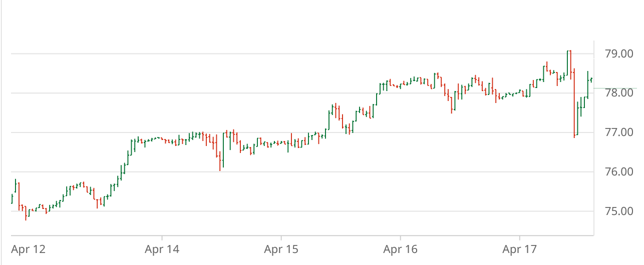Select the Apr 16 date marker
The image size is (644, 265).
pyautogui.click(x=400, y=248)
